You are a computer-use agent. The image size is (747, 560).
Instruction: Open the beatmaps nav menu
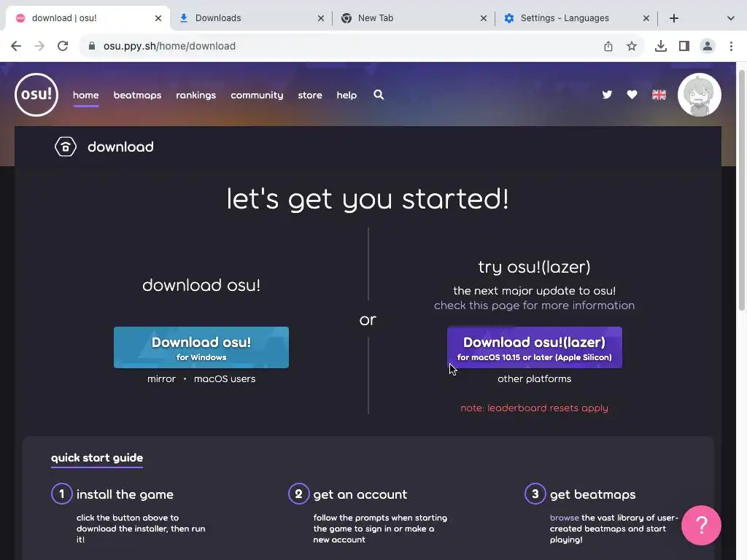(137, 96)
